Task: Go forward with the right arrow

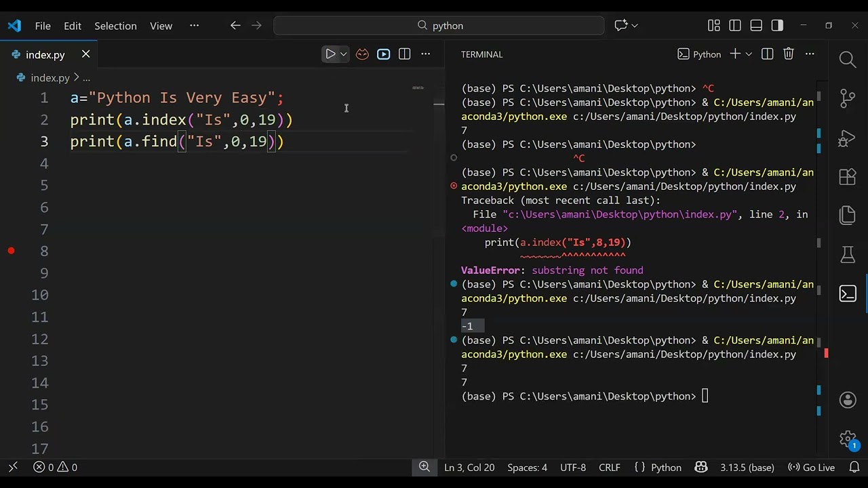Action: pyautogui.click(x=256, y=26)
